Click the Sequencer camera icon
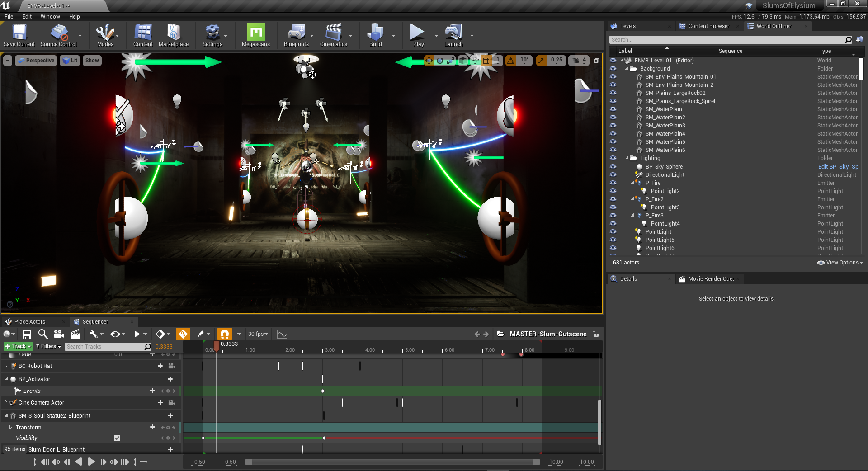The width and height of the screenshot is (868, 471). click(x=59, y=334)
